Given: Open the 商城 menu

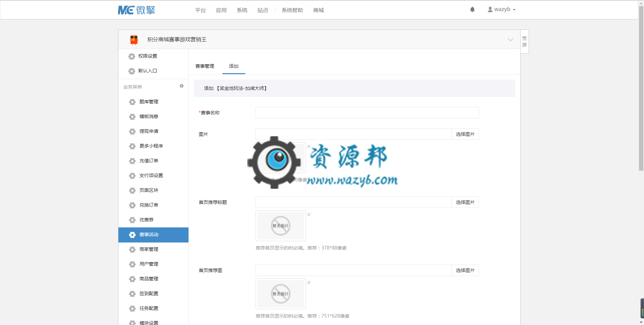Looking at the screenshot, I should (319, 10).
